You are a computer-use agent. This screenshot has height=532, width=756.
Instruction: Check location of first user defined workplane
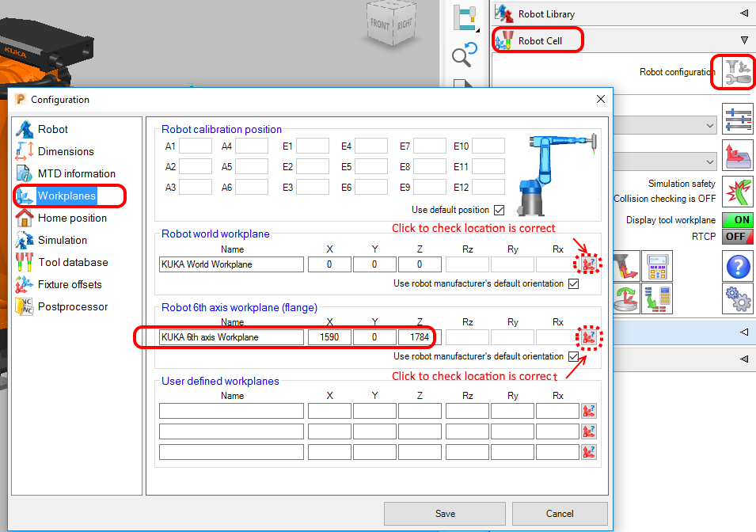coord(587,410)
